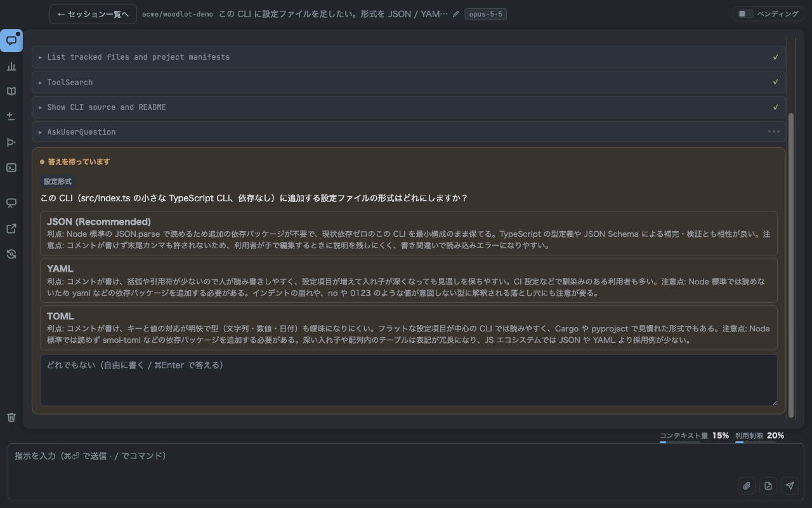Click the 設定形式 tag label
Image resolution: width=812 pixels, height=508 pixels.
pos(58,182)
